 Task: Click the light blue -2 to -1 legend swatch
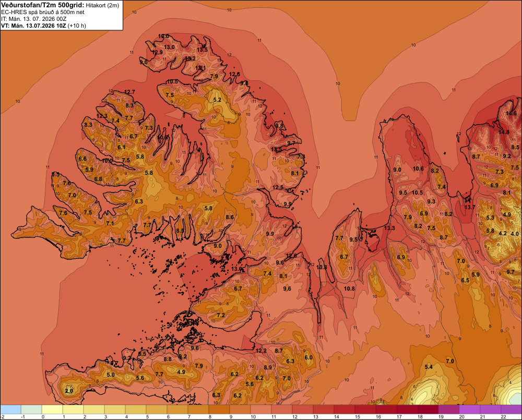coord(10,410)
